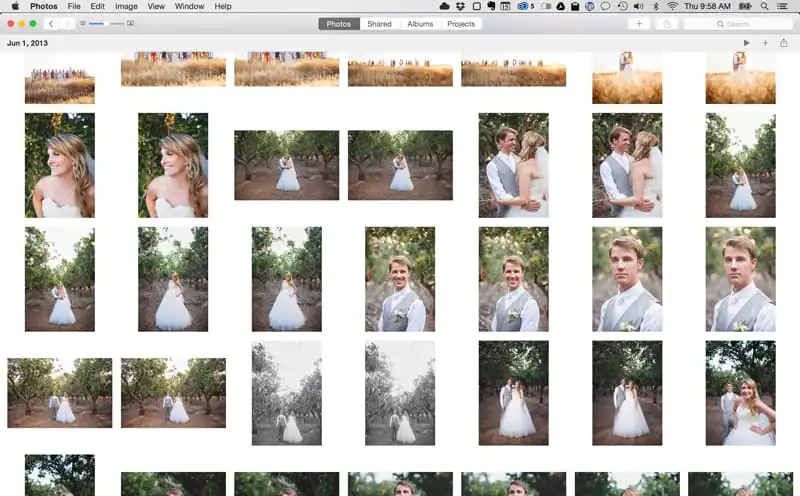Open the Help menu
This screenshot has height=496, width=800.
(x=222, y=6)
